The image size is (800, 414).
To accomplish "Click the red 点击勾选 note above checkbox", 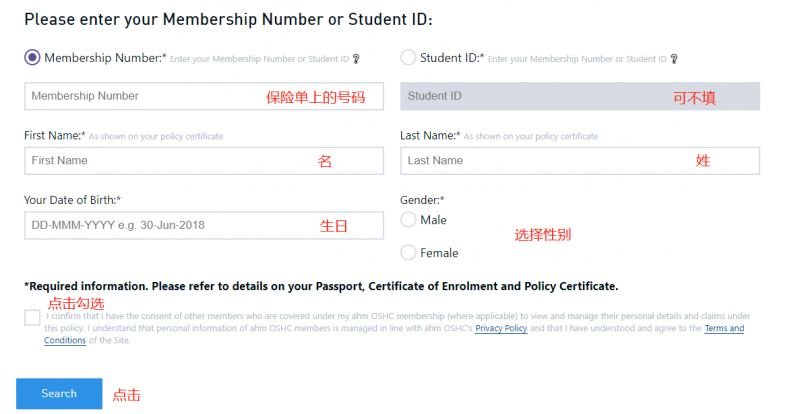I will pos(76,303).
